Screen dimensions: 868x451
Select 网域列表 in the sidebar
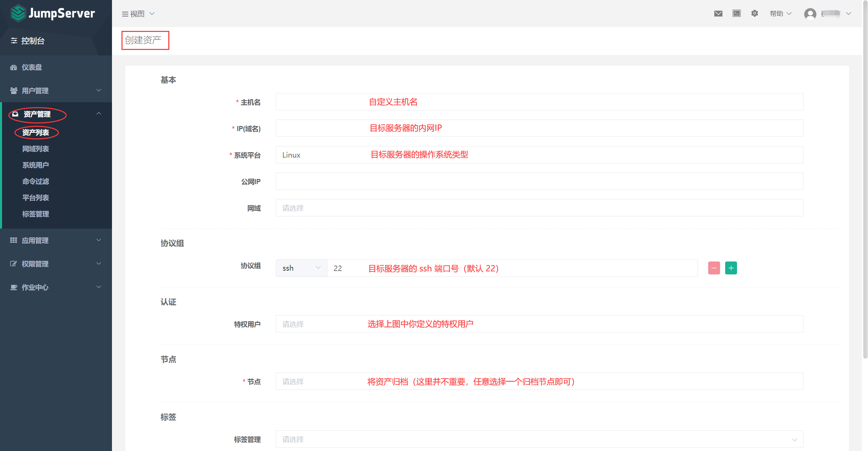pos(36,149)
